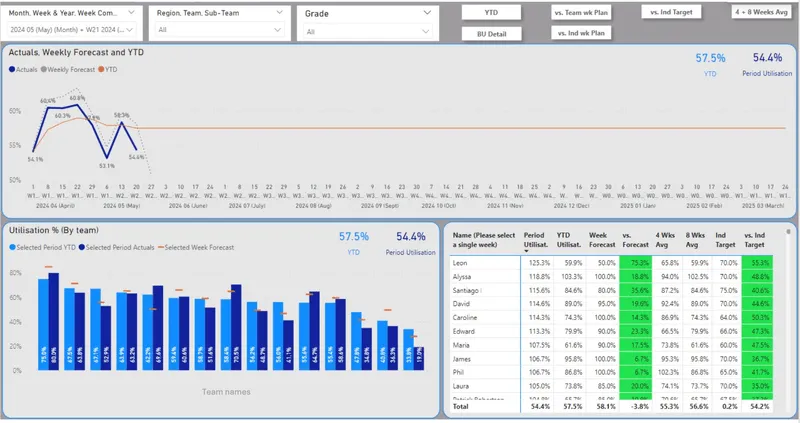The width and height of the screenshot is (800, 423).
Task: Sort table by Ind Target column header
Action: 725,240
